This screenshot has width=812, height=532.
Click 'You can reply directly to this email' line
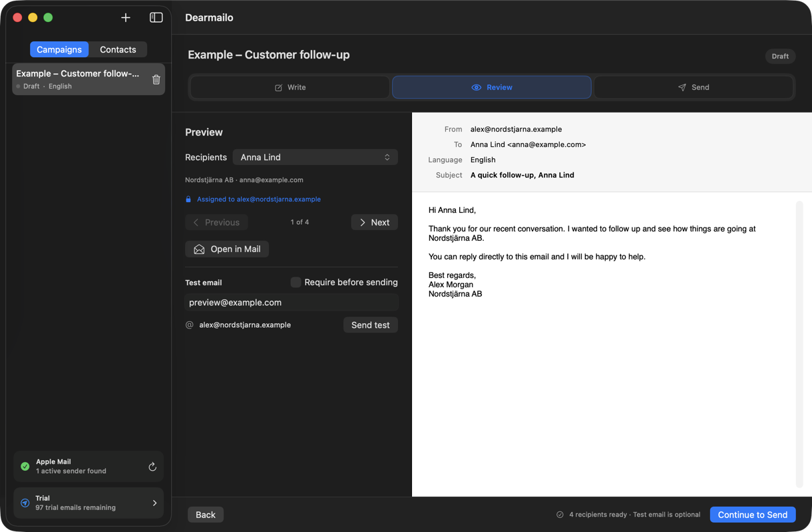click(537, 257)
